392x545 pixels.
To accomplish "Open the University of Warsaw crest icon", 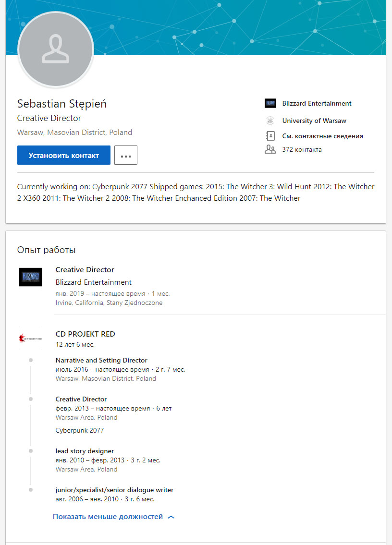I will click(270, 121).
